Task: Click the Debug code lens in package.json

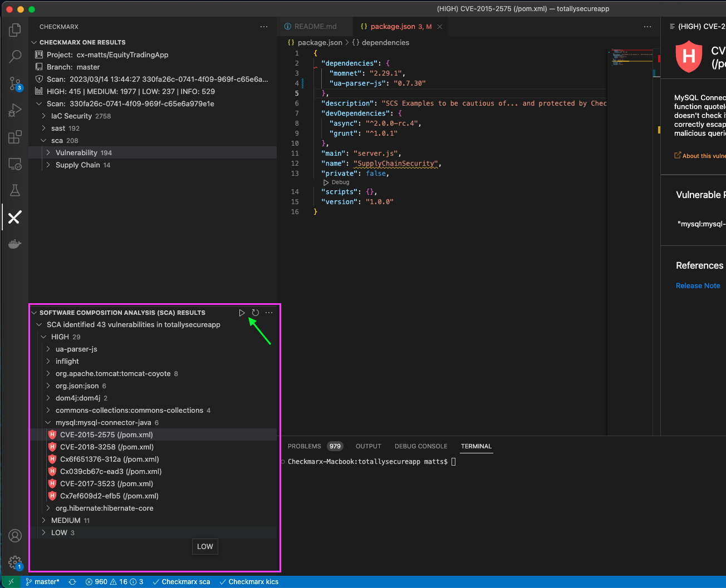Action: [x=336, y=182]
